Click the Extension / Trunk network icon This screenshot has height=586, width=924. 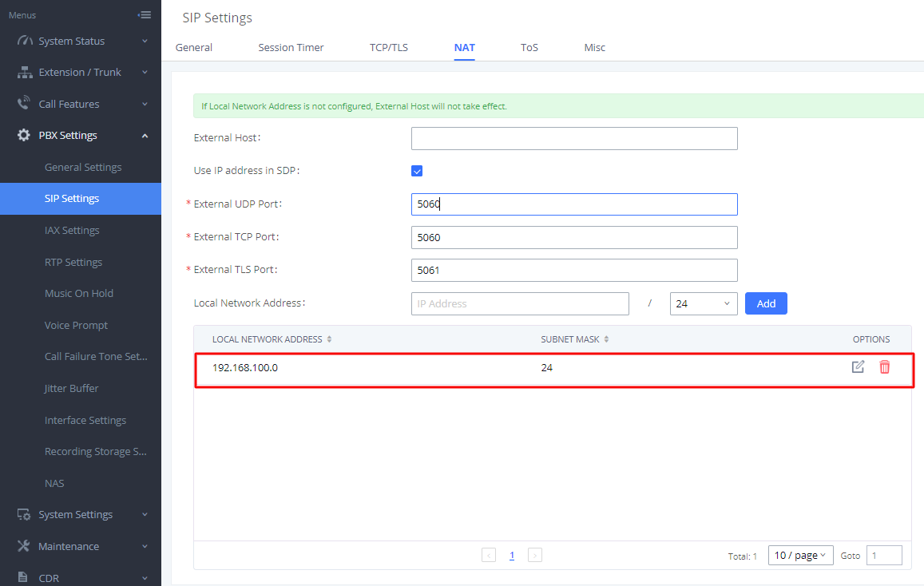pos(25,73)
